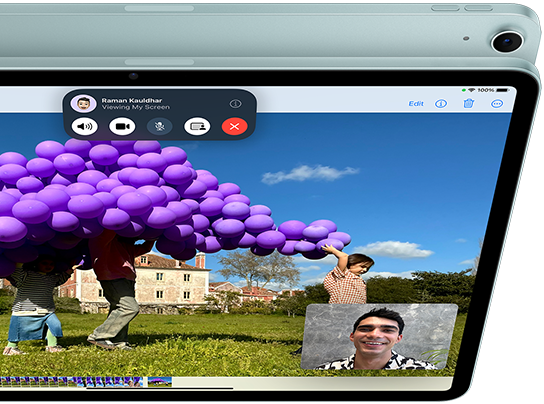Tap the screen sharing button

pos(197,126)
